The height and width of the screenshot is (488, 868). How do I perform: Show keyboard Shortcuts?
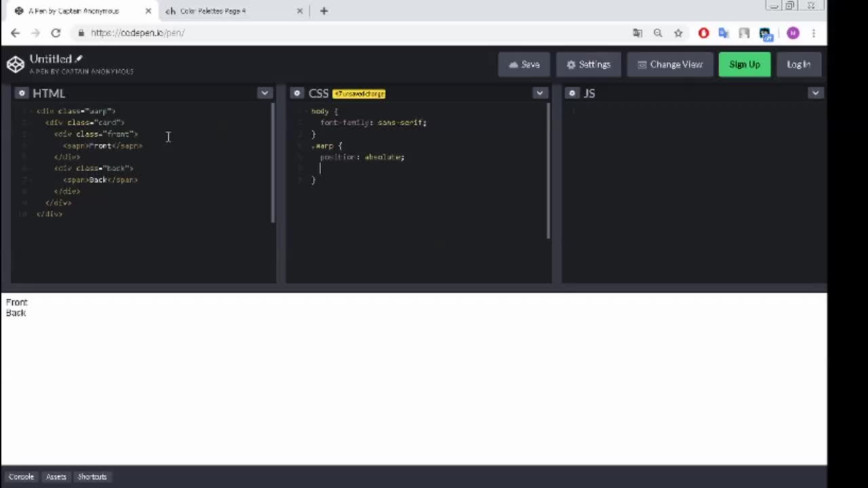tap(92, 476)
